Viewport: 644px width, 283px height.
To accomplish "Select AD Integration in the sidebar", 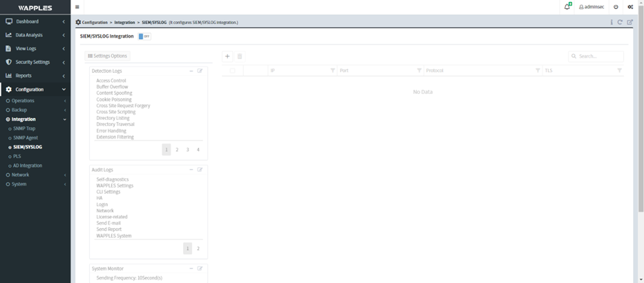I will [x=27, y=165].
